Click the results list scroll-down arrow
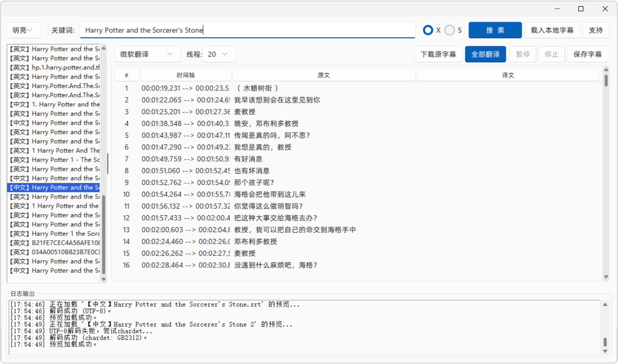 click(x=104, y=279)
